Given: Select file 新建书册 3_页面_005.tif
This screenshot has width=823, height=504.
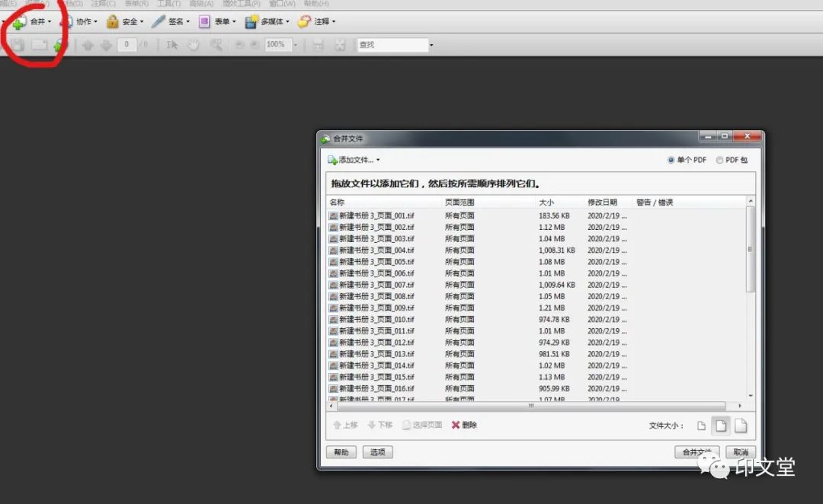Looking at the screenshot, I should tap(376, 262).
